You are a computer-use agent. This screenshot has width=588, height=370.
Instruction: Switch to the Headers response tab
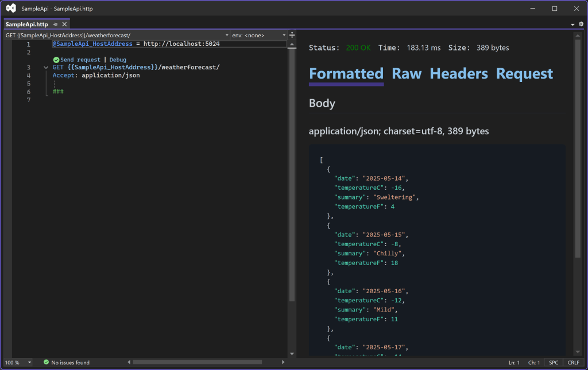458,73
